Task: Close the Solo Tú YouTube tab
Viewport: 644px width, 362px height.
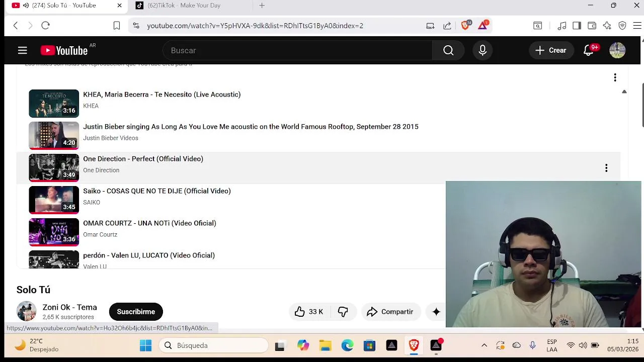Action: [119, 6]
